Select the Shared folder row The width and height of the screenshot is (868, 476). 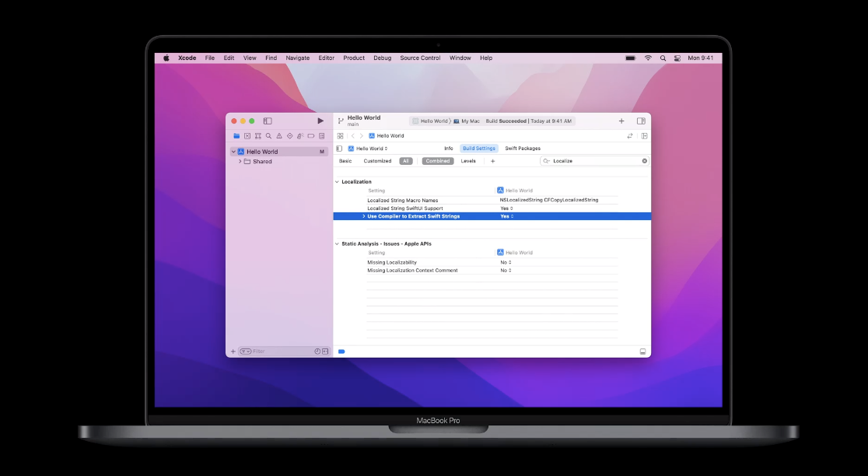click(x=278, y=162)
